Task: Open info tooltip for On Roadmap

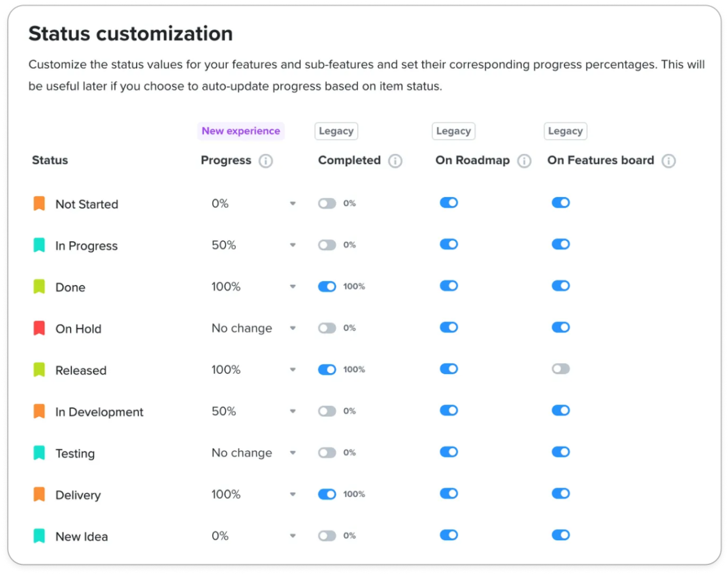Action: tap(524, 161)
